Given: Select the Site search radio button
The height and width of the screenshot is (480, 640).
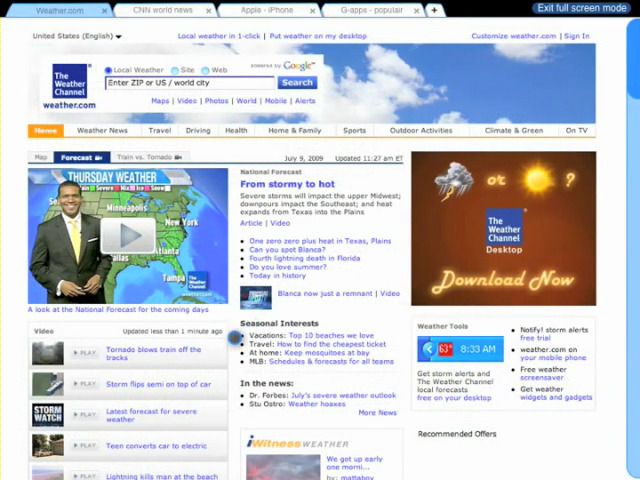Looking at the screenshot, I should click(175, 70).
